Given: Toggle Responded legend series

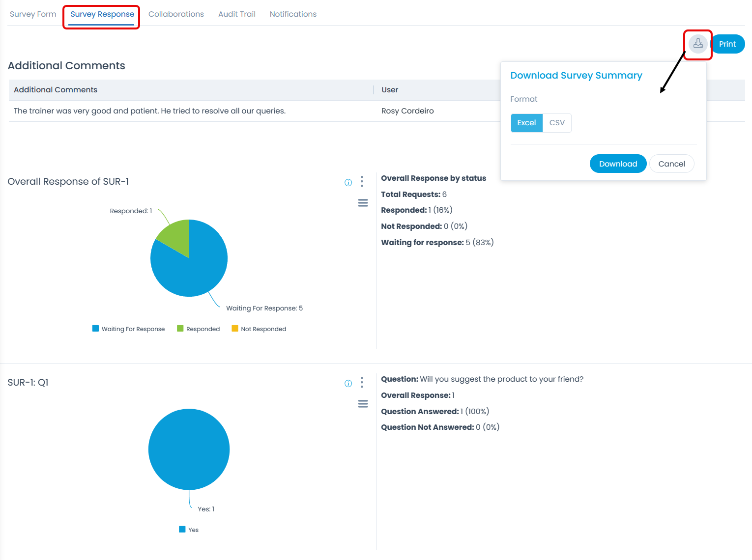Looking at the screenshot, I should pyautogui.click(x=199, y=329).
